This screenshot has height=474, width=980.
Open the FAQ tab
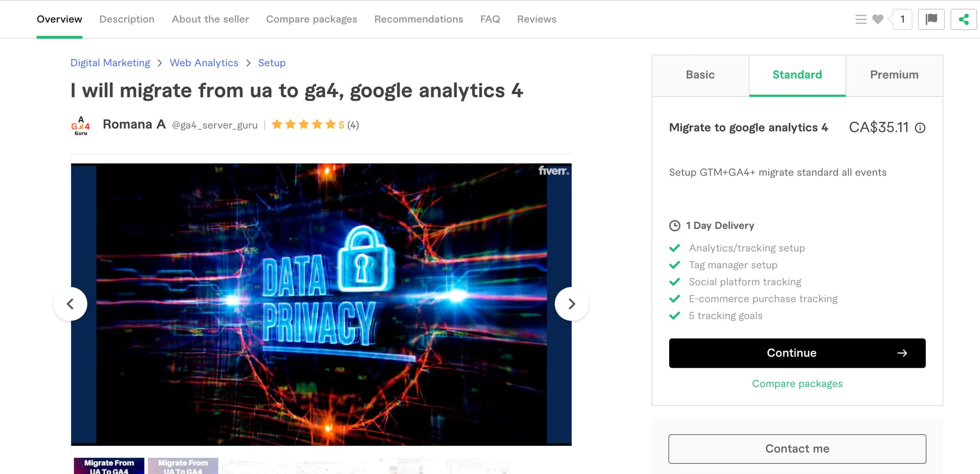pos(490,19)
